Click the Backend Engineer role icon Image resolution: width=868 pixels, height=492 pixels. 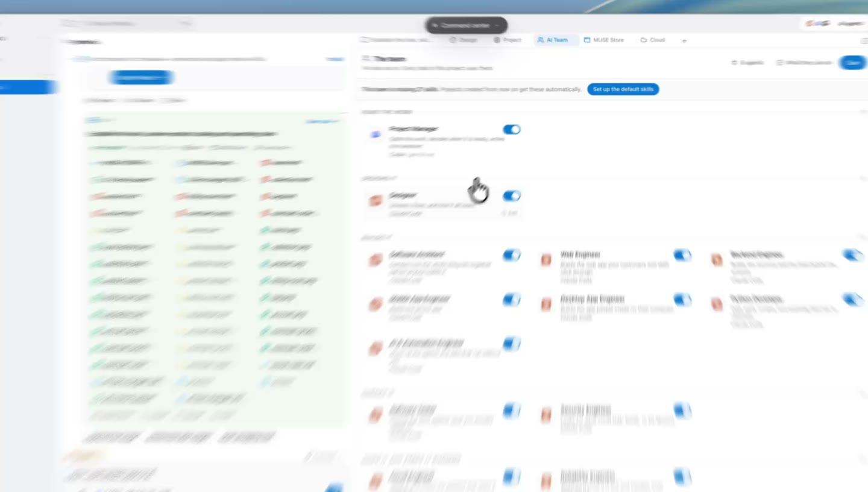[717, 260]
